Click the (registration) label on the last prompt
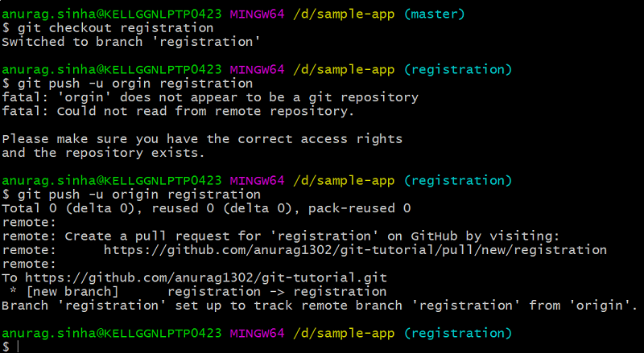 coord(459,333)
